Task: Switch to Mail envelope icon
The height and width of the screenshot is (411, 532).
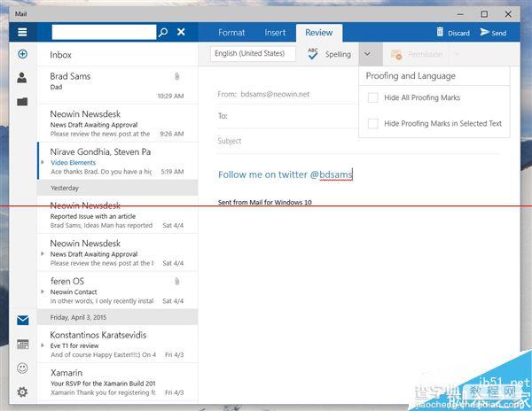Action: coord(23,320)
